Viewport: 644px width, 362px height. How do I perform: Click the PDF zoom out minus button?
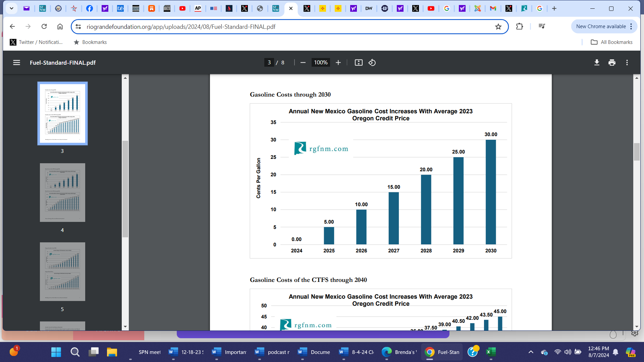(x=303, y=63)
